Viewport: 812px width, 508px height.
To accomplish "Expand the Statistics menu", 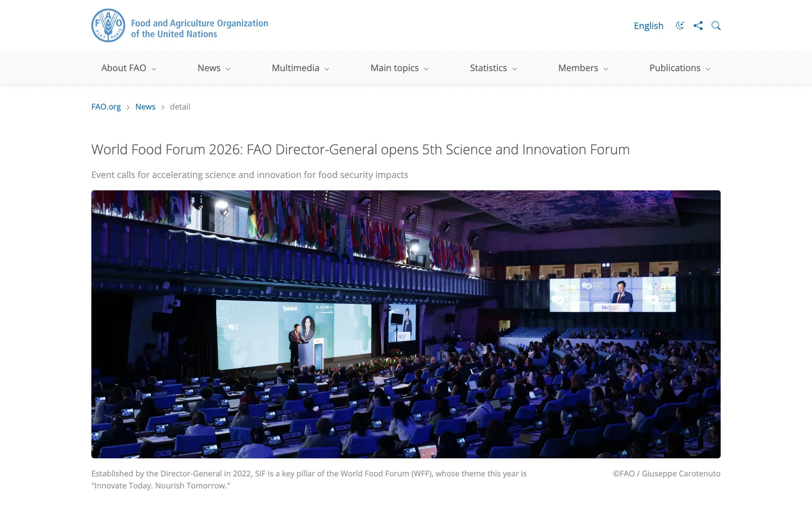I will pyautogui.click(x=493, y=68).
